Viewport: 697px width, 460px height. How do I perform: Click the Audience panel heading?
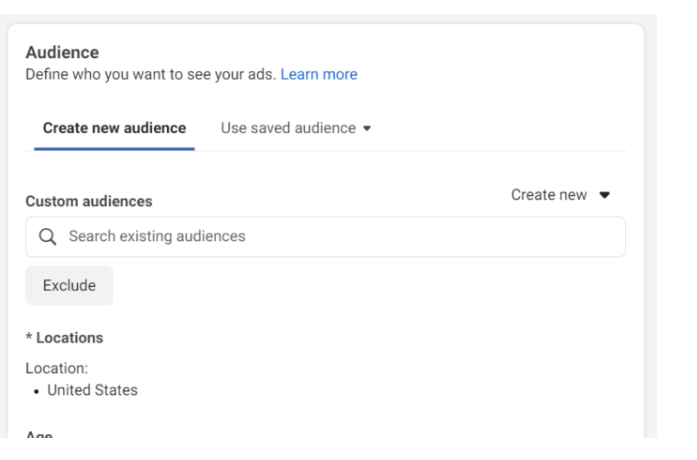60,53
